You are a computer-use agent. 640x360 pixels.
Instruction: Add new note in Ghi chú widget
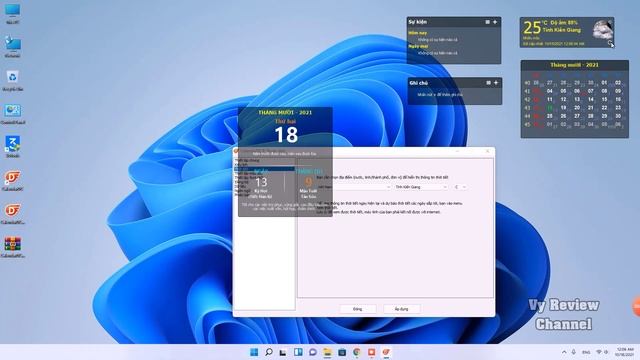tap(496, 83)
